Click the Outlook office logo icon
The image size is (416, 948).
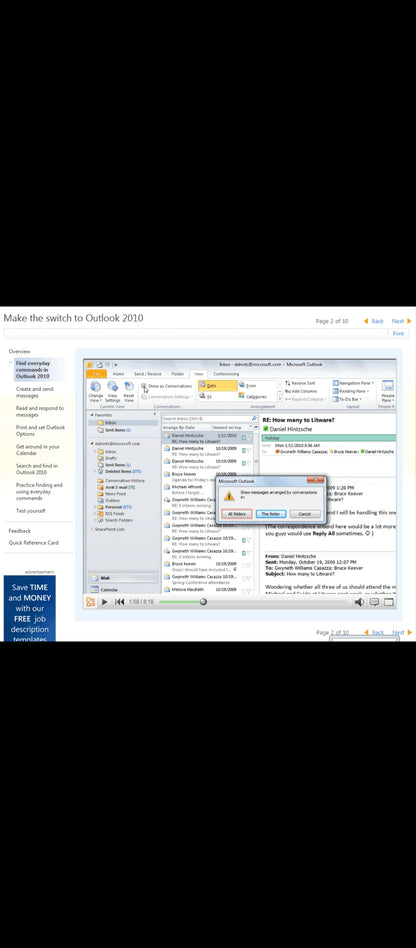[89, 365]
